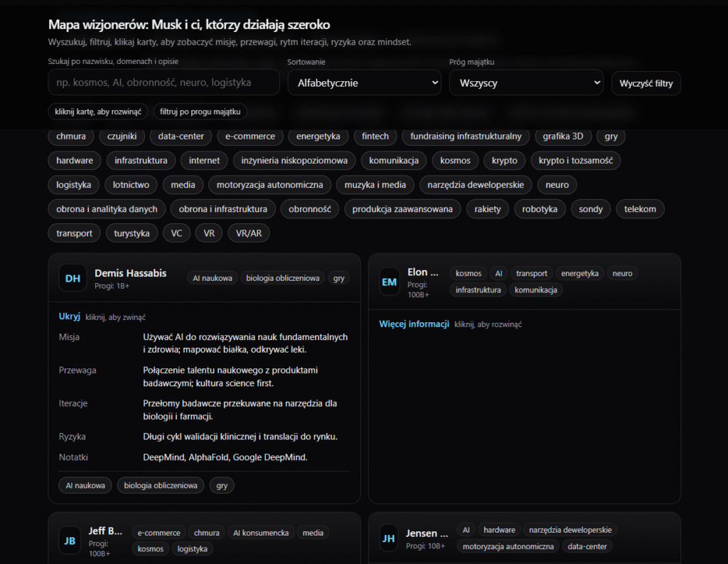
Task: Select the logistyka filter tag in filter list
Action: click(74, 185)
